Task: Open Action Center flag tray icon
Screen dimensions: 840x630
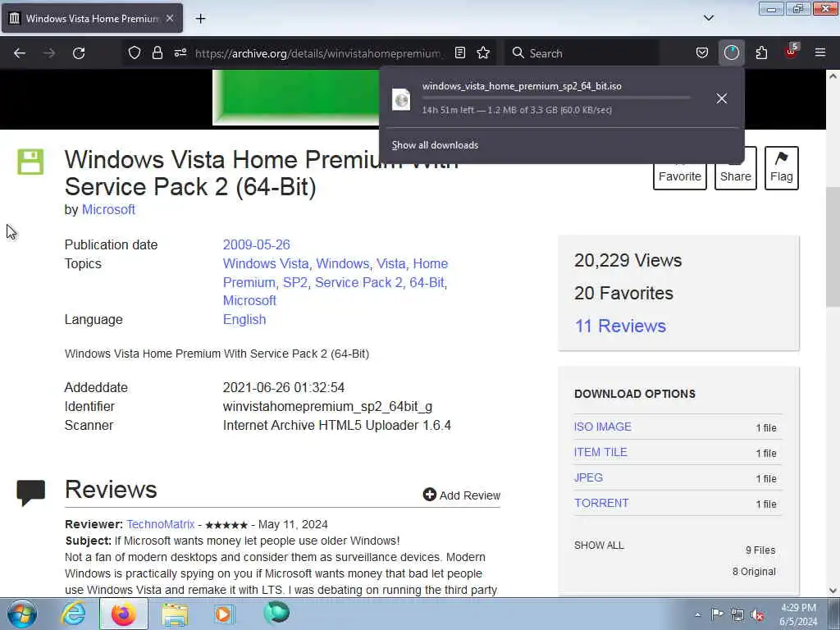Action: click(x=717, y=614)
